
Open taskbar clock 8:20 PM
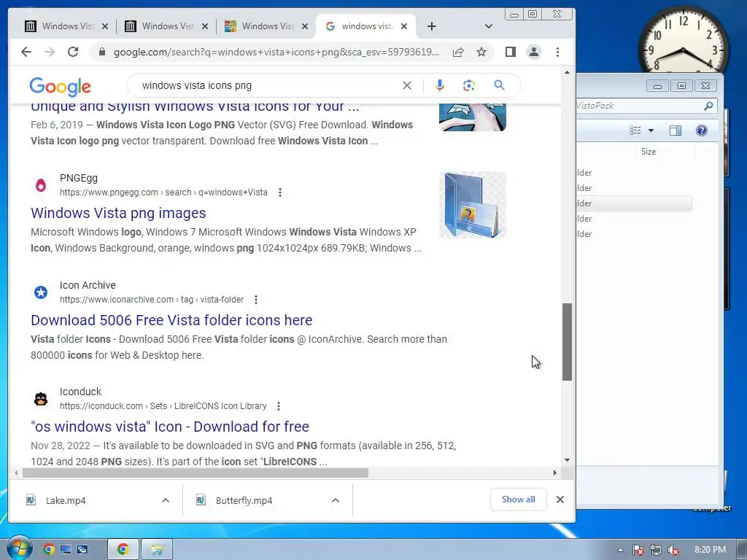710,550
